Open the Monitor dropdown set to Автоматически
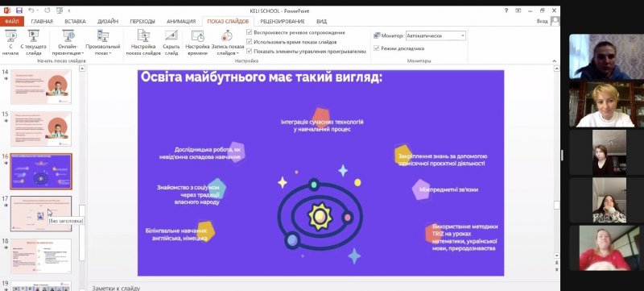Image resolution: width=644 pixels, height=291 pixels. click(436, 35)
